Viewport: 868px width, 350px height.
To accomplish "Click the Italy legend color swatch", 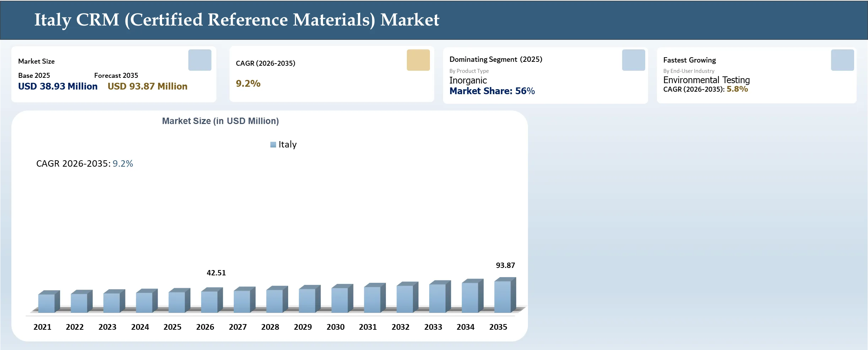I will pyautogui.click(x=273, y=145).
